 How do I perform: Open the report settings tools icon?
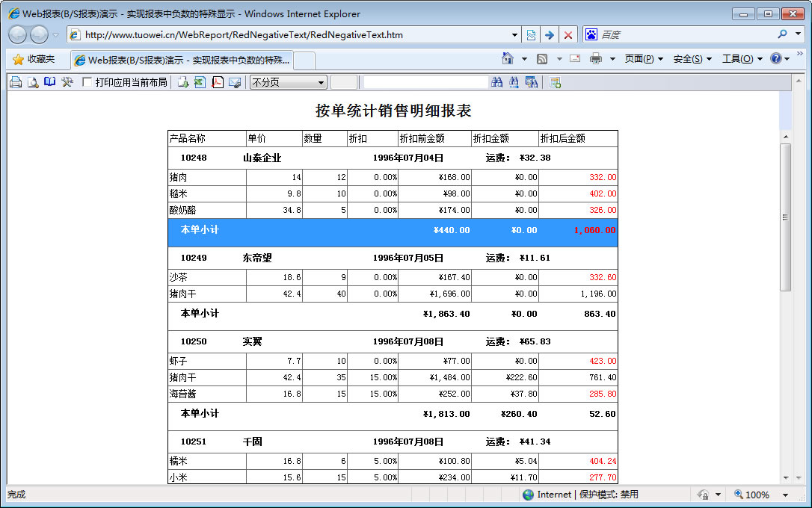(x=67, y=82)
